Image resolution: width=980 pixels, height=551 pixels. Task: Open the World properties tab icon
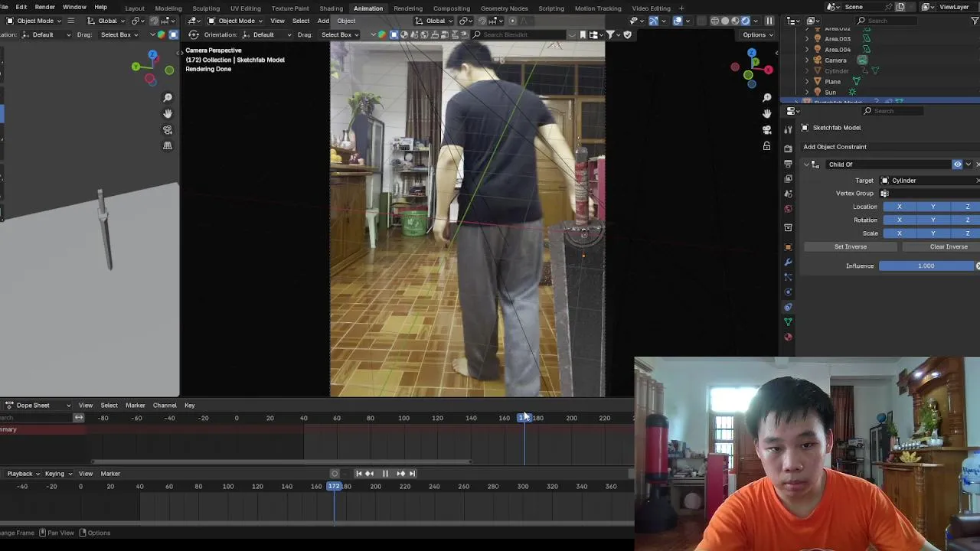[788, 209]
